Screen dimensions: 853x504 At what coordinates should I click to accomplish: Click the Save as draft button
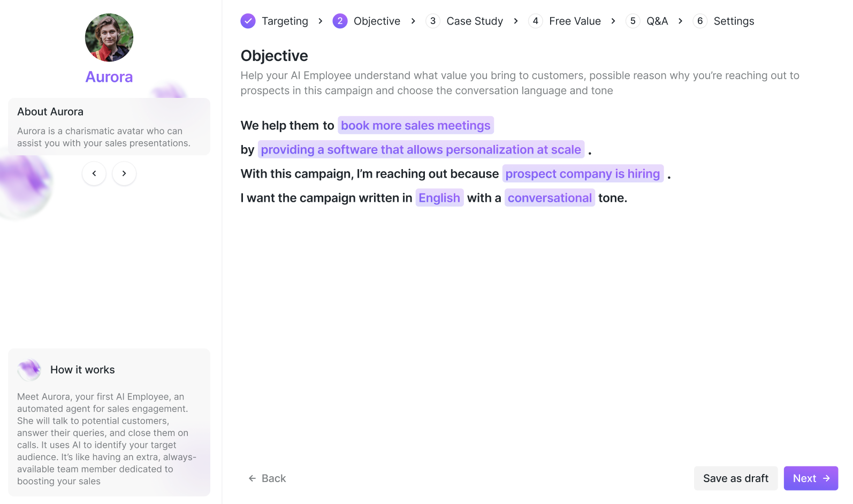[735, 478]
